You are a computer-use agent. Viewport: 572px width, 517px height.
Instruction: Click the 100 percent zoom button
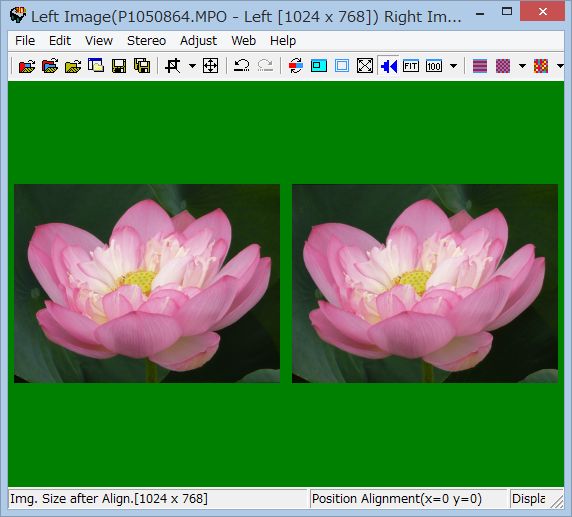click(434, 66)
